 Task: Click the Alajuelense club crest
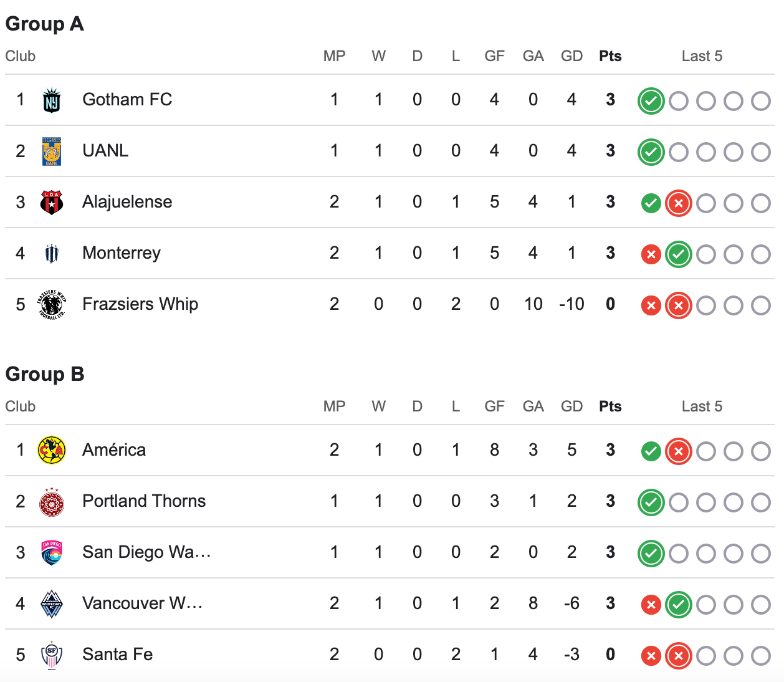pos(52,202)
